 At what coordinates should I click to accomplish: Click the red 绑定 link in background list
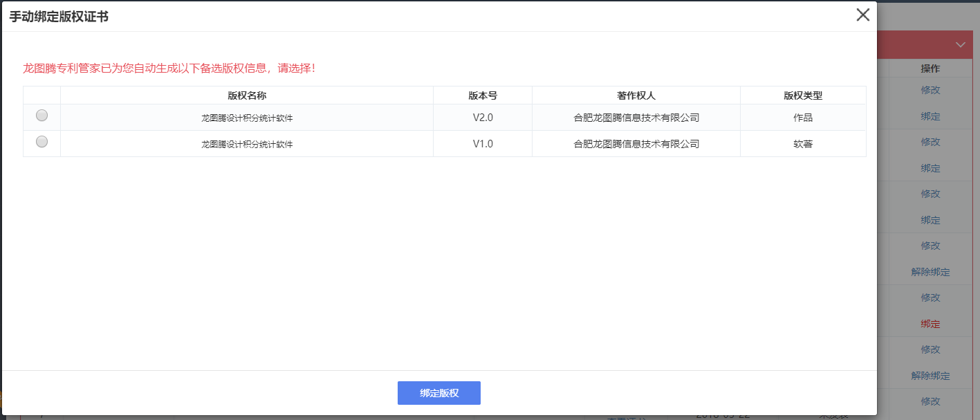[x=930, y=324]
